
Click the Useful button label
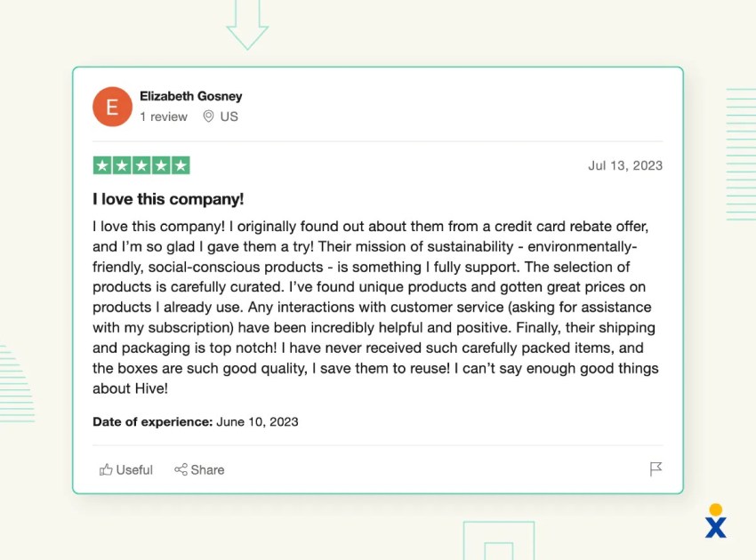click(134, 470)
